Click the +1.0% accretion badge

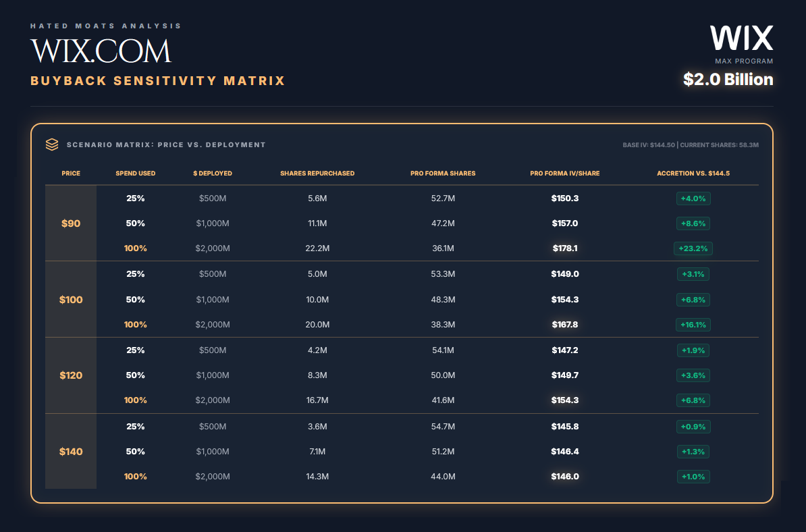pos(693,477)
